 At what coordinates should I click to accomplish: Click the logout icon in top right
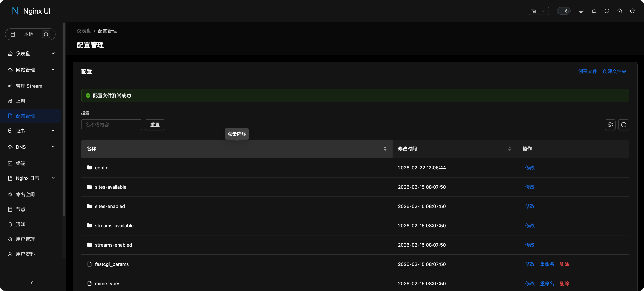point(632,11)
